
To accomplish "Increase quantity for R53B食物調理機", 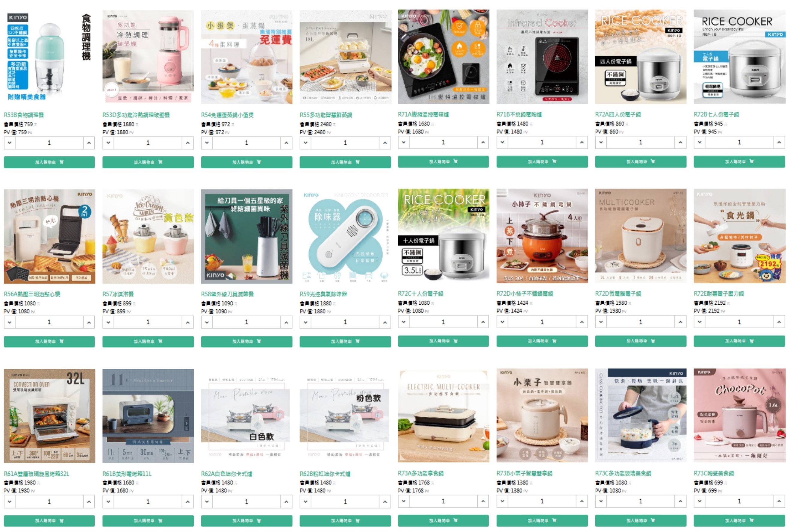I will pyautogui.click(x=89, y=143).
